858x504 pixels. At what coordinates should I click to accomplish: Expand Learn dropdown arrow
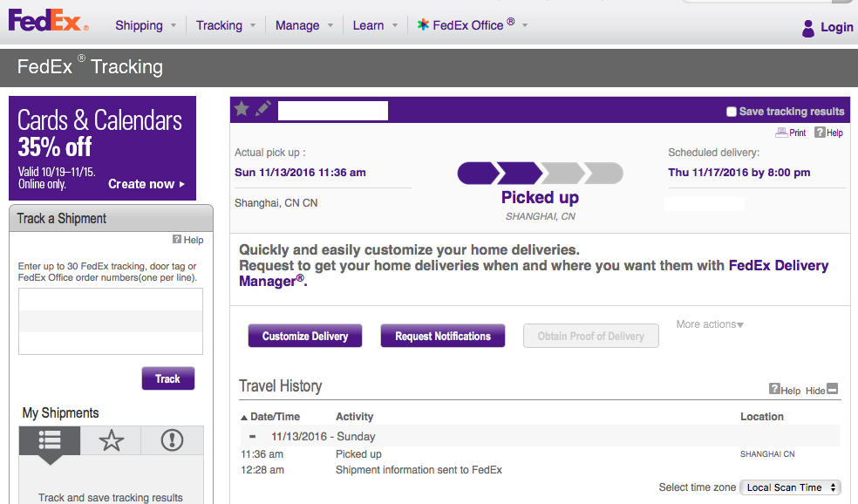(x=395, y=25)
